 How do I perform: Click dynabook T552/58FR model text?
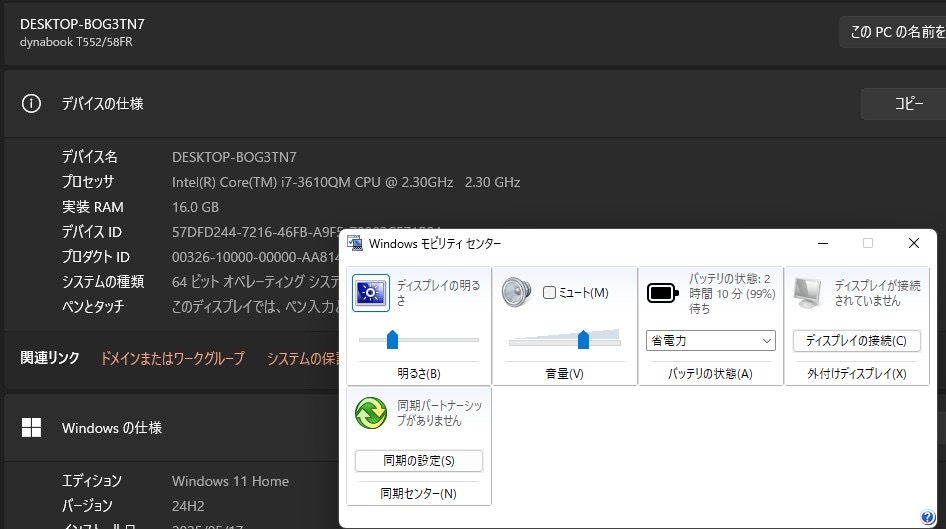[76, 42]
